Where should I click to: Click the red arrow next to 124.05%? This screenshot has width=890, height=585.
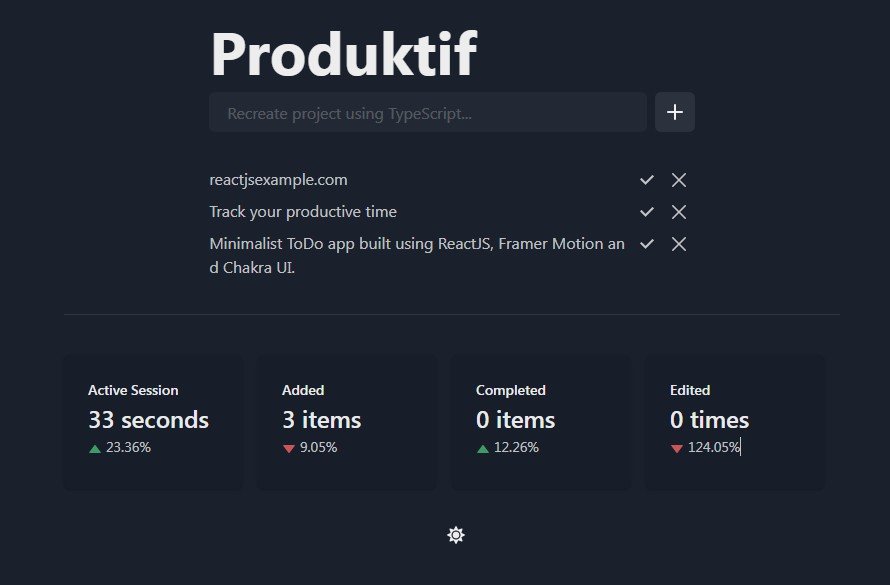click(677, 447)
